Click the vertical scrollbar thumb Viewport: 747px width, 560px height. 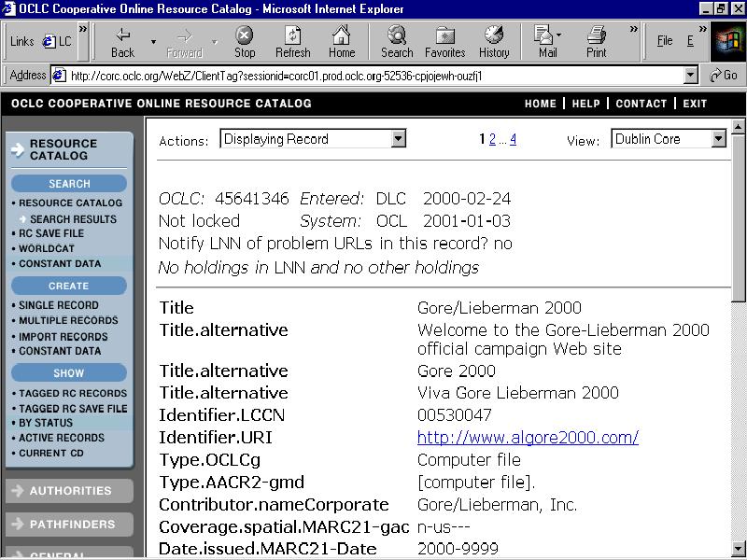pos(738,217)
